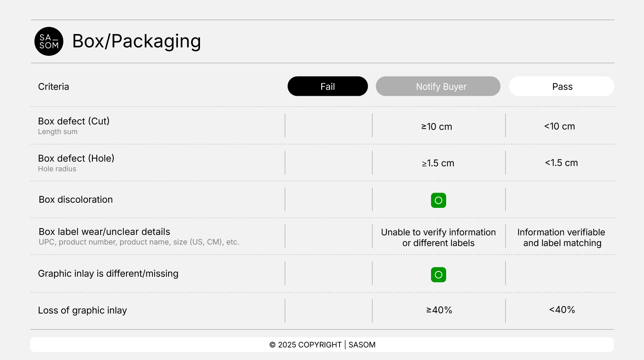Click the SASOM round logo
The image size is (644, 360).
[x=49, y=41]
